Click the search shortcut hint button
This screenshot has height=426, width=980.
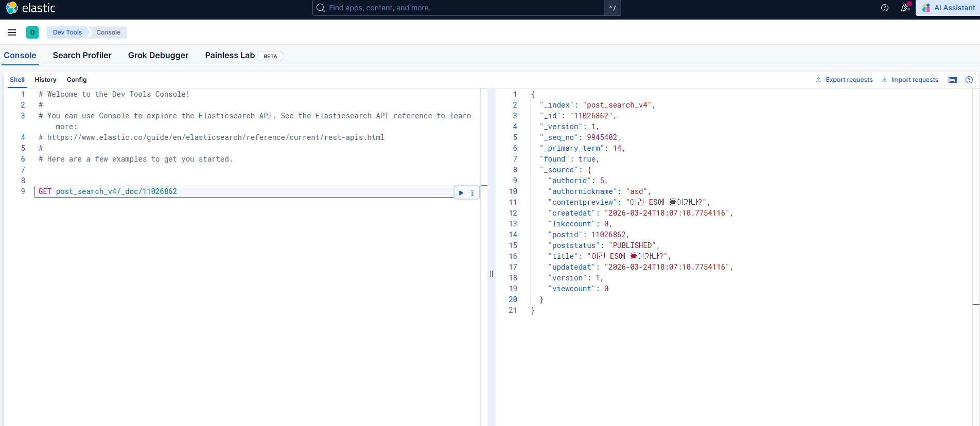tap(612, 8)
